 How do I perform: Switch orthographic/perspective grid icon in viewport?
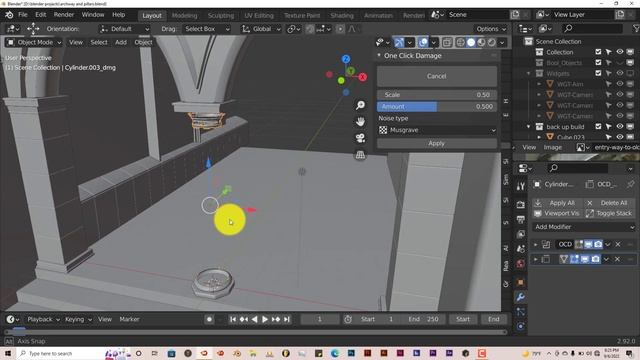[x=360, y=155]
